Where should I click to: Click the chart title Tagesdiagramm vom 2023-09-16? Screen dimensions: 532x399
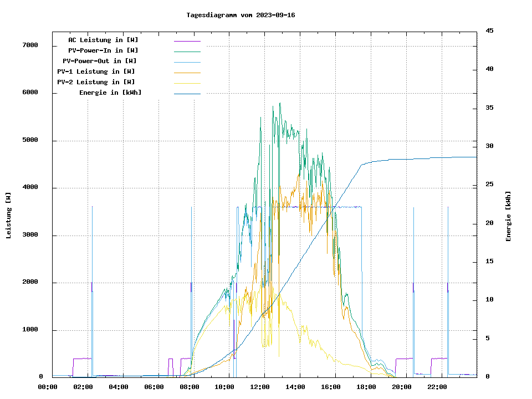point(241,15)
